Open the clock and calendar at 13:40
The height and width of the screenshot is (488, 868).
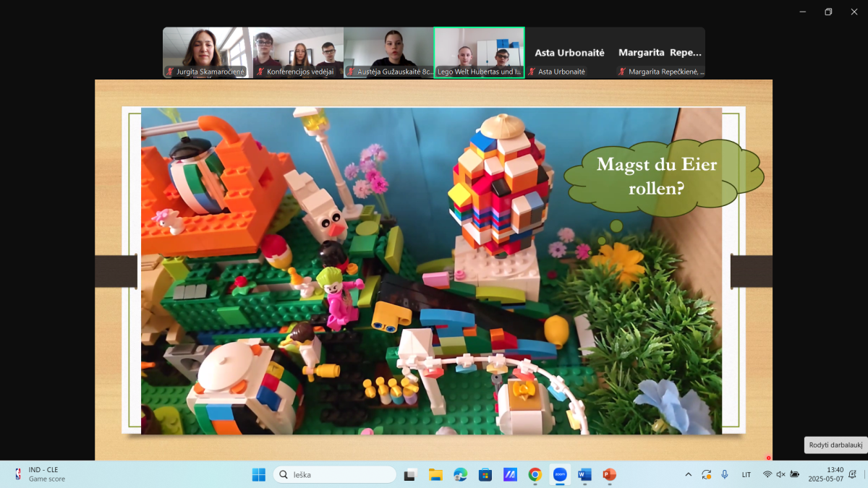[x=825, y=475]
